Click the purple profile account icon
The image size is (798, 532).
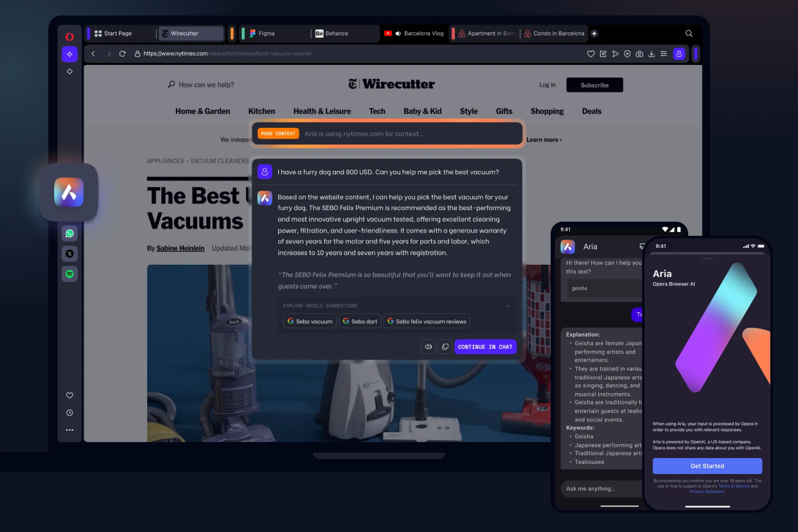678,54
